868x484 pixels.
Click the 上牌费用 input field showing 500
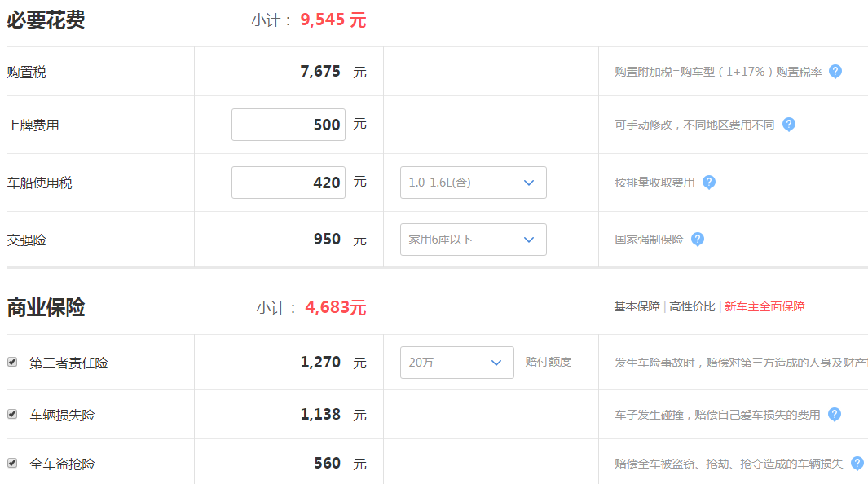289,125
